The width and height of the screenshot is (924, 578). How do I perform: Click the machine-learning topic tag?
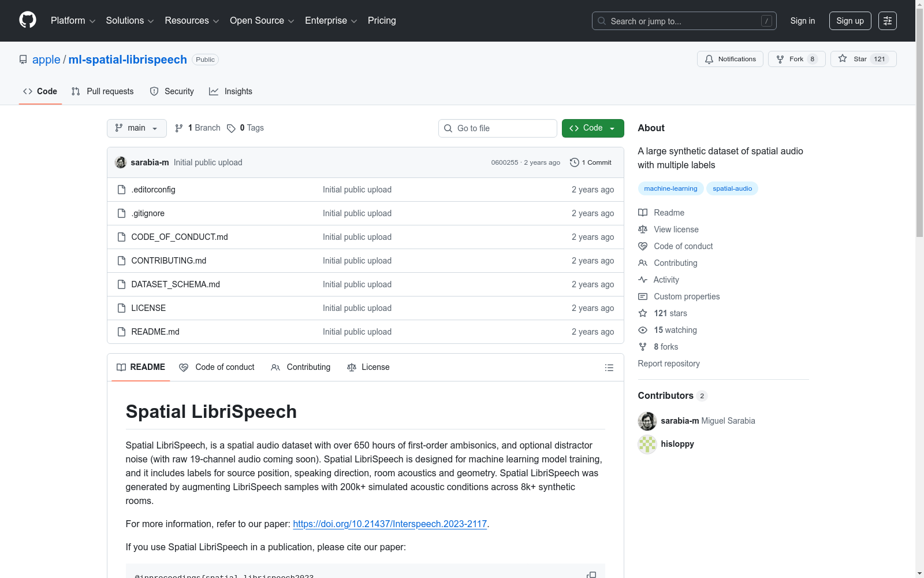[x=670, y=188]
